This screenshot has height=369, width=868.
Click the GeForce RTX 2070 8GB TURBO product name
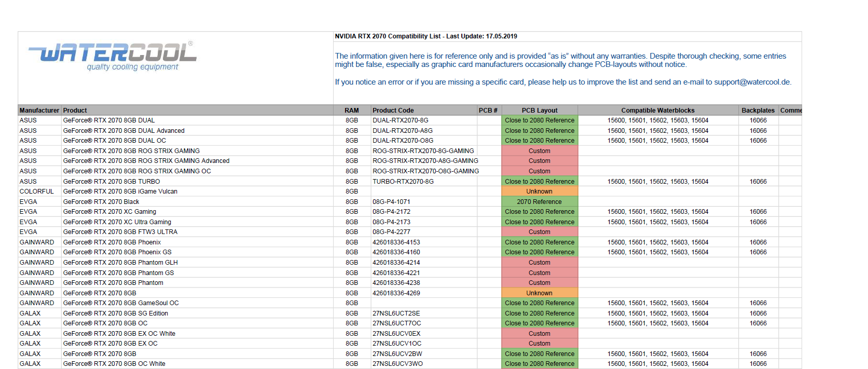[112, 182]
